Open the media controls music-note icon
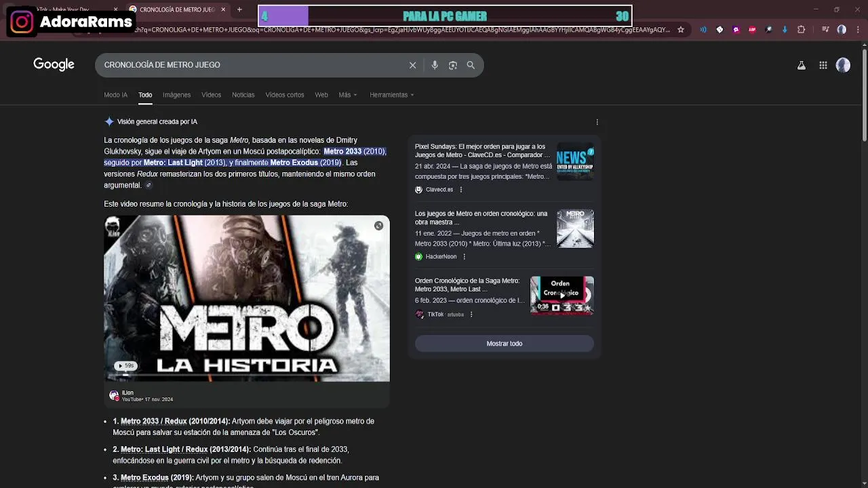This screenshot has height=488, width=868. [825, 30]
